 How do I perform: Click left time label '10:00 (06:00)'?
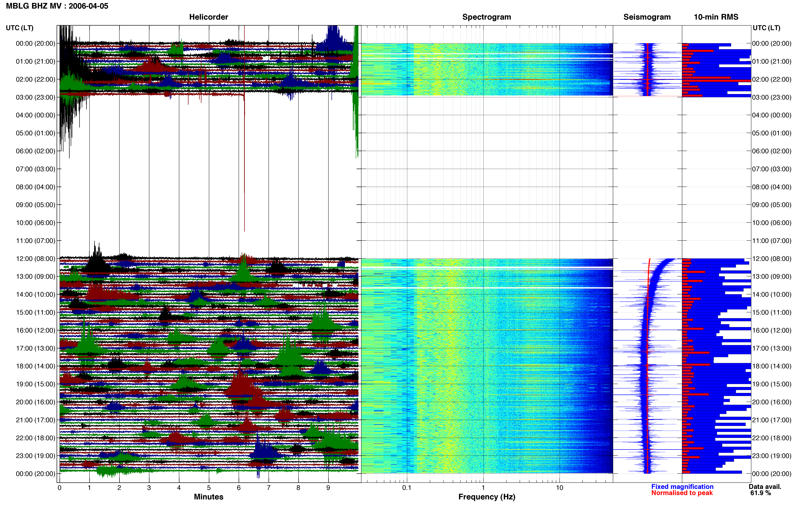point(36,223)
